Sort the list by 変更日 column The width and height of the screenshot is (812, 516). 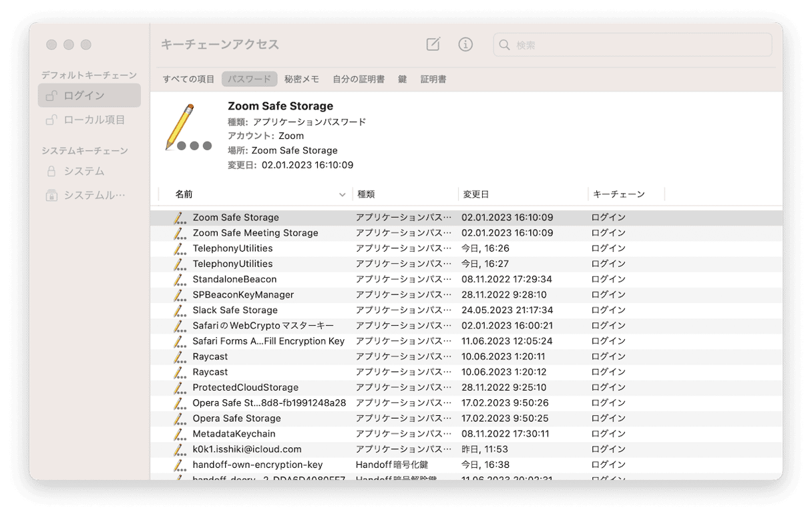(x=476, y=194)
